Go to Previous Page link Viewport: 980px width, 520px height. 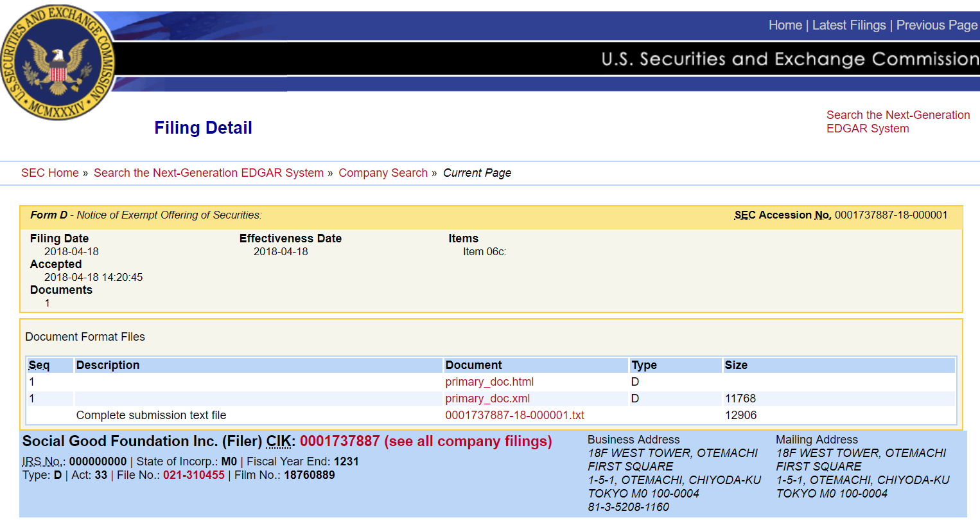pyautogui.click(x=937, y=25)
